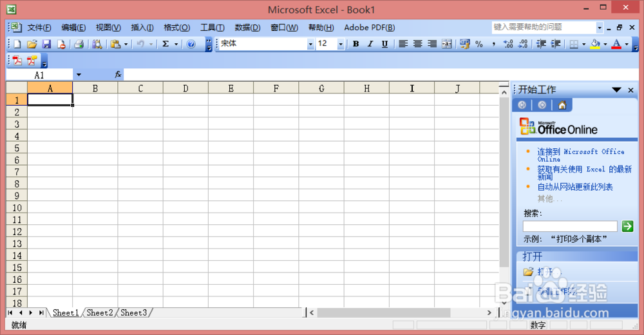Screen dimensions: 644x335
Task: Open the 插入(I) menu
Action: pyautogui.click(x=142, y=28)
